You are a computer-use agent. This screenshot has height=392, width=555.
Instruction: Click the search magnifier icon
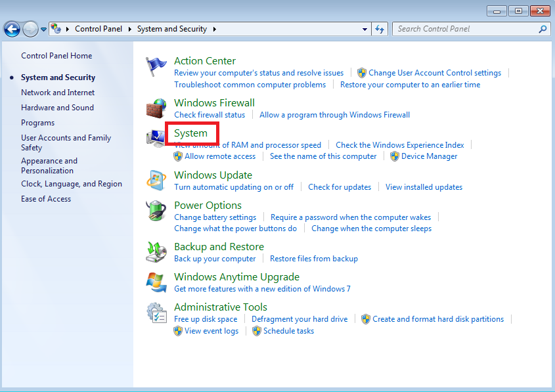[x=543, y=29]
